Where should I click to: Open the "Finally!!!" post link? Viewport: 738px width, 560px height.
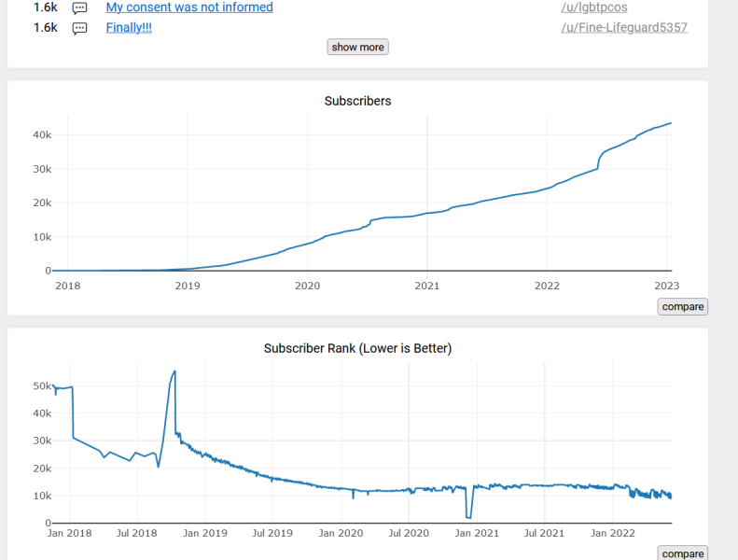(129, 28)
